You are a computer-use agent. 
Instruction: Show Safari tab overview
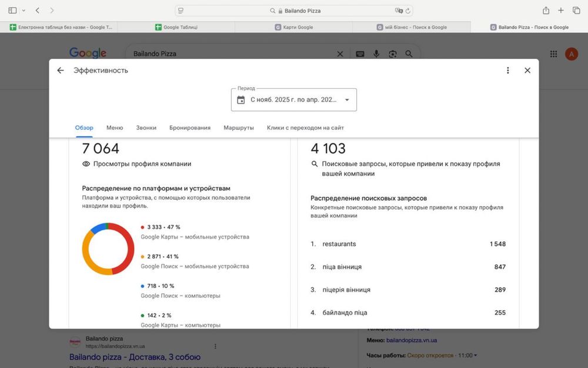tap(576, 11)
